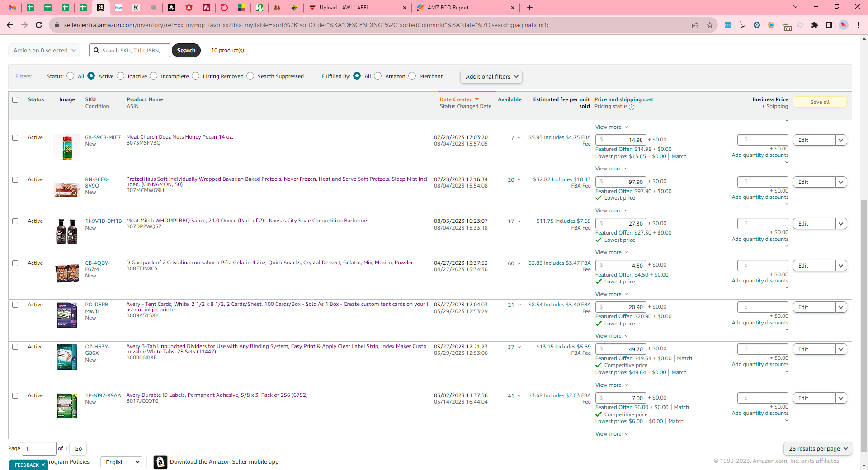Click the extension icon with Off badge
Screen dimensions: 868x470
tap(787, 26)
